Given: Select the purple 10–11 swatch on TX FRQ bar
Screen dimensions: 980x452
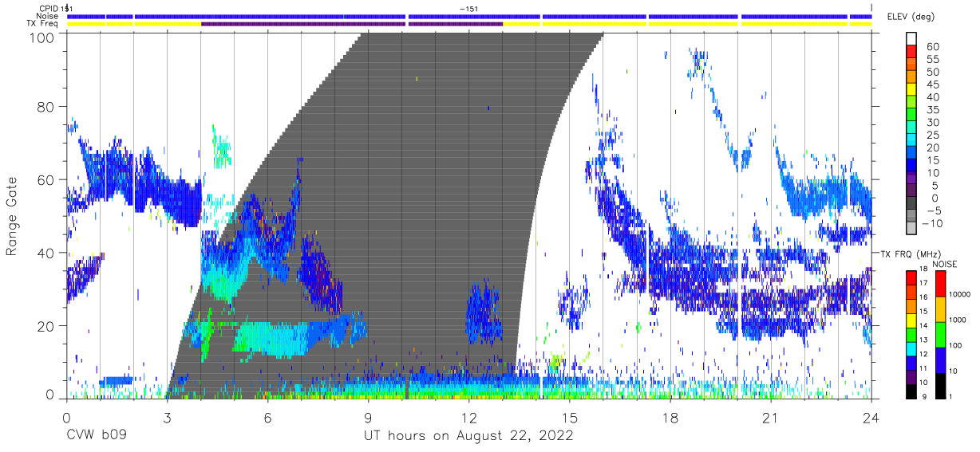Looking at the screenshot, I should tap(911, 375).
